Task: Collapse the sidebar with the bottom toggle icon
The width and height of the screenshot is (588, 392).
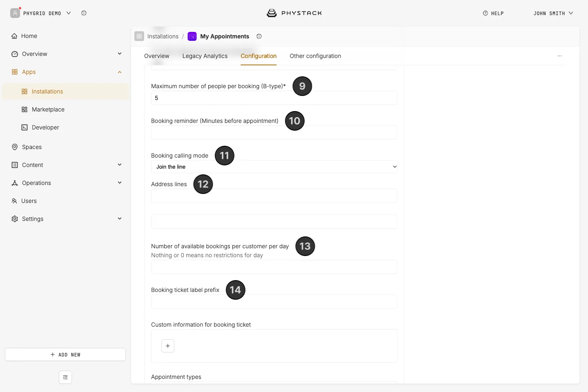Action: (65, 377)
